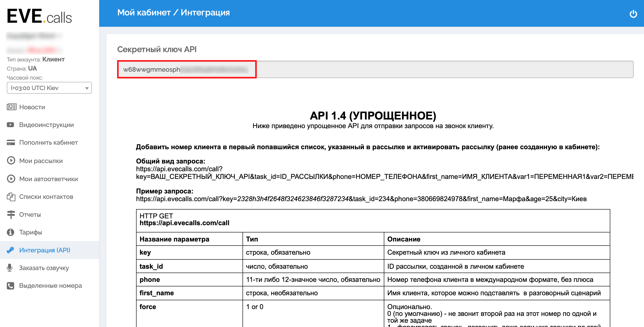The height and width of the screenshot is (327, 644).
Task: Click the Мой кабинет / Интеграция header title
Action: [173, 12]
